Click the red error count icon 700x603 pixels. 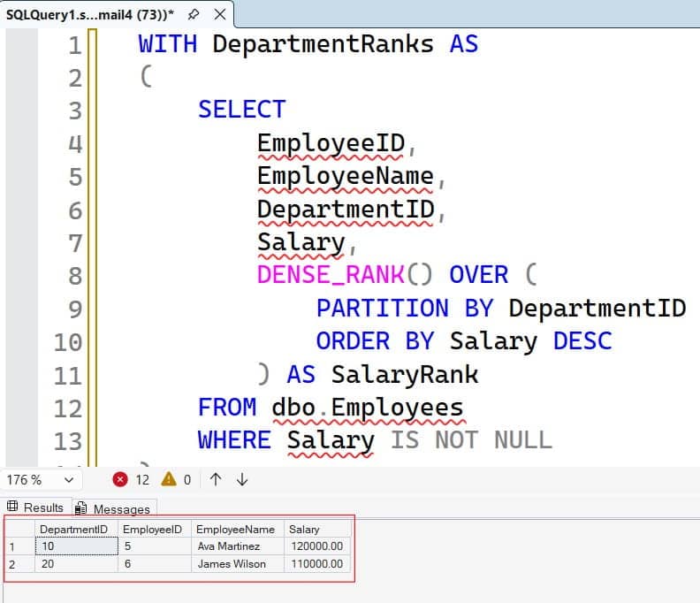click(120, 480)
